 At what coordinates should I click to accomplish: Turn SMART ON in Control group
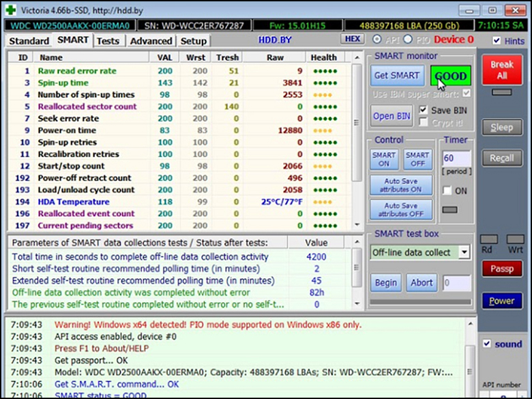pos(385,160)
